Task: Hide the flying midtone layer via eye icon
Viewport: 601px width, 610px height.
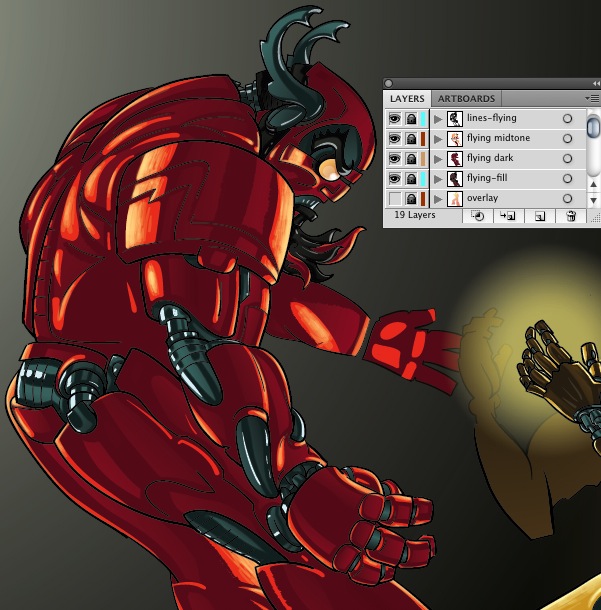Action: tap(394, 138)
